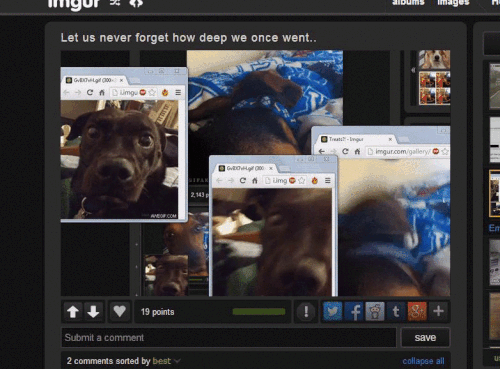
Task: Open the highlighted sidebar gallery thumbnail
Action: [495, 193]
